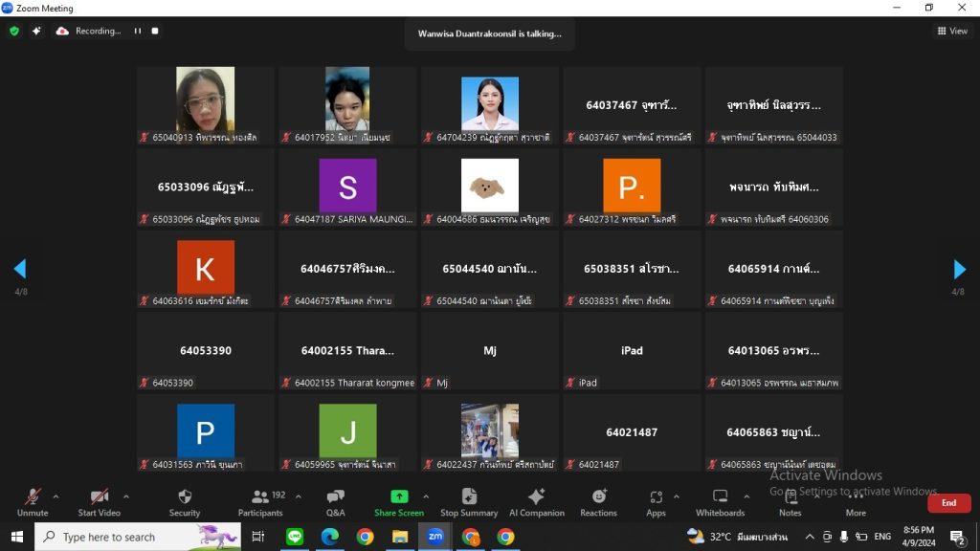Expand video options arrow beside Start Video
Screen dimensions: 980x551
click(126, 496)
